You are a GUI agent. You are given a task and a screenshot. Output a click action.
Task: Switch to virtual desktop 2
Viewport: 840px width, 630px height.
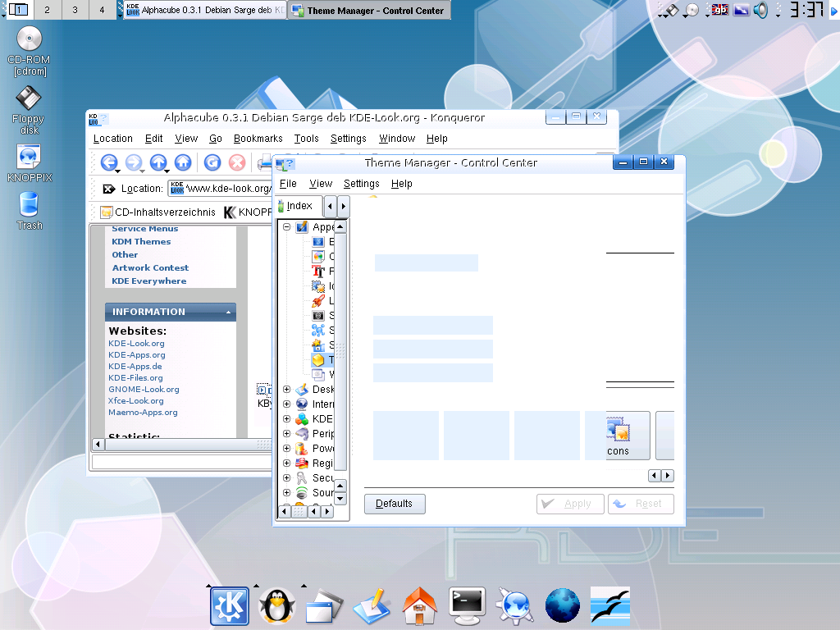47,10
